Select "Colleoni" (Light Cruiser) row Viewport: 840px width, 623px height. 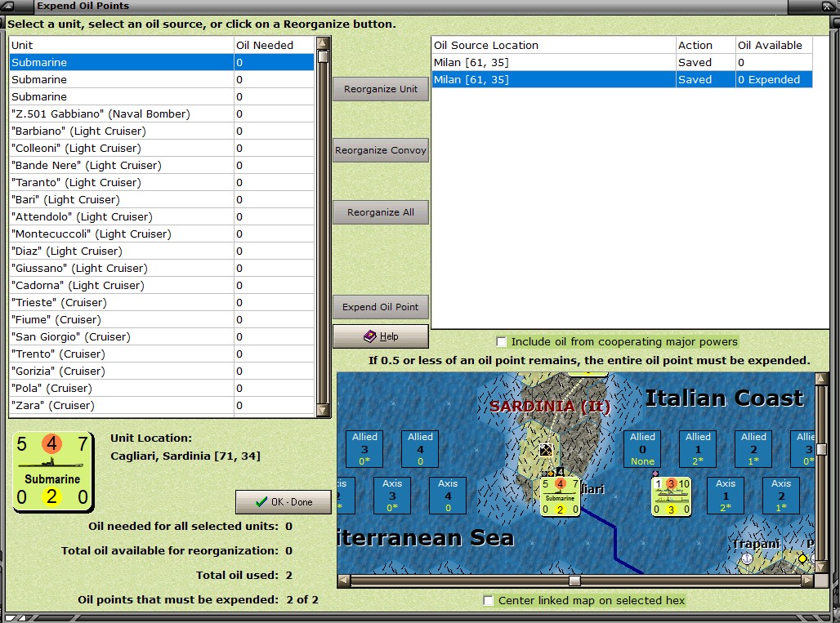(x=162, y=148)
